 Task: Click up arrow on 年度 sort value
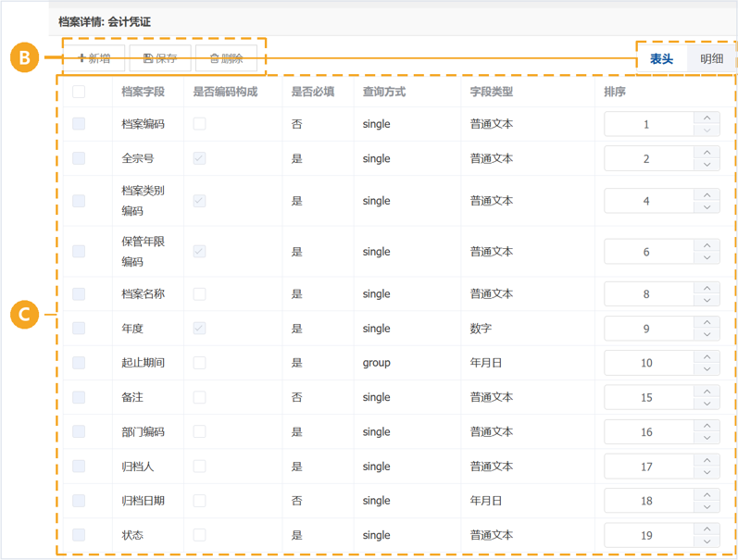pyautogui.click(x=707, y=322)
